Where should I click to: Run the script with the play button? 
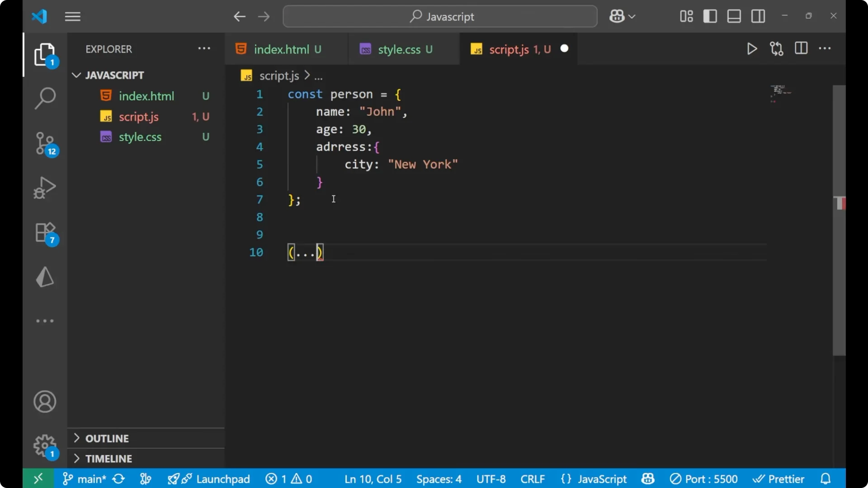coord(752,49)
